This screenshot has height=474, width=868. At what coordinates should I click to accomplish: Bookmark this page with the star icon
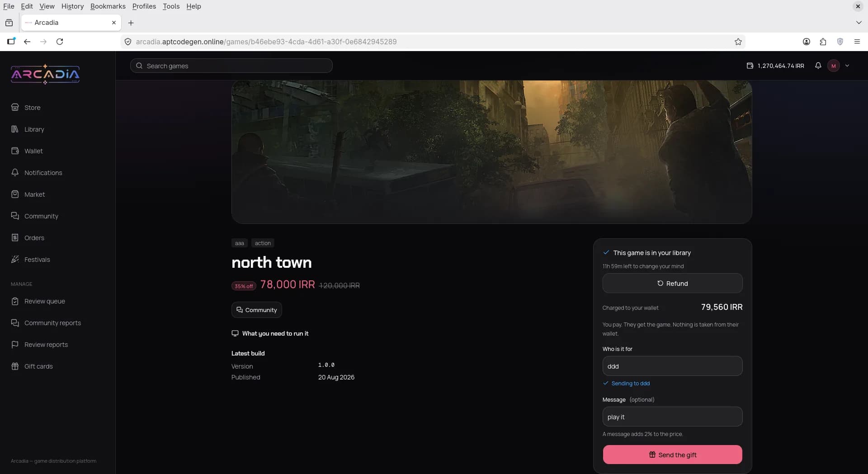click(738, 42)
